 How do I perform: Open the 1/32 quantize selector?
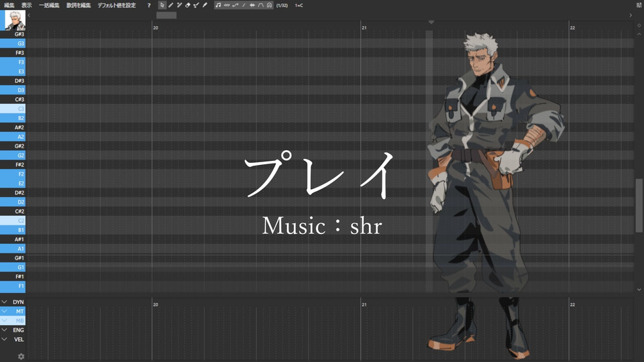[x=282, y=5]
